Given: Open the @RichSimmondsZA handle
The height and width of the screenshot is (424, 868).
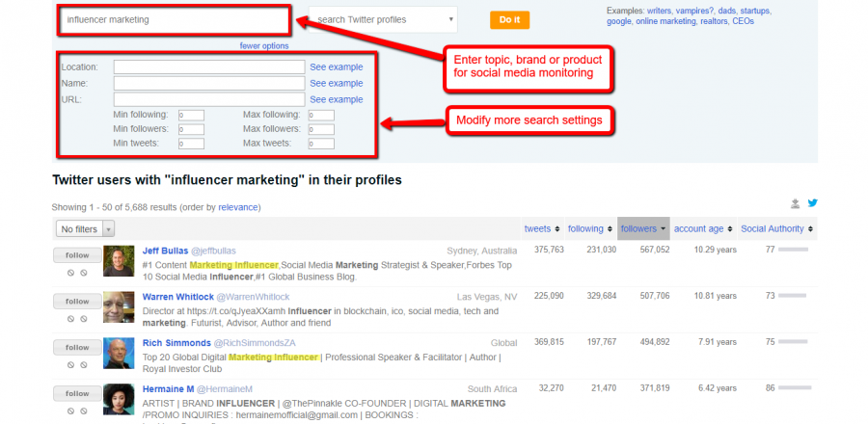Looking at the screenshot, I should click(254, 343).
